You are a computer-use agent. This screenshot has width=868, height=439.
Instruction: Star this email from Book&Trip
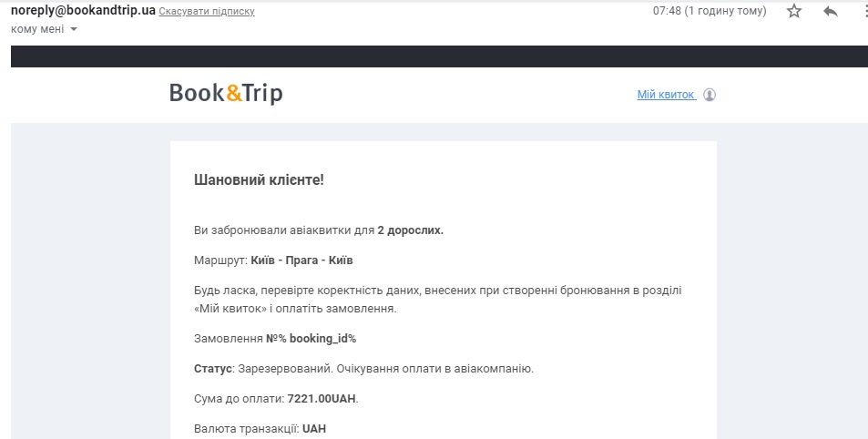[x=794, y=12]
